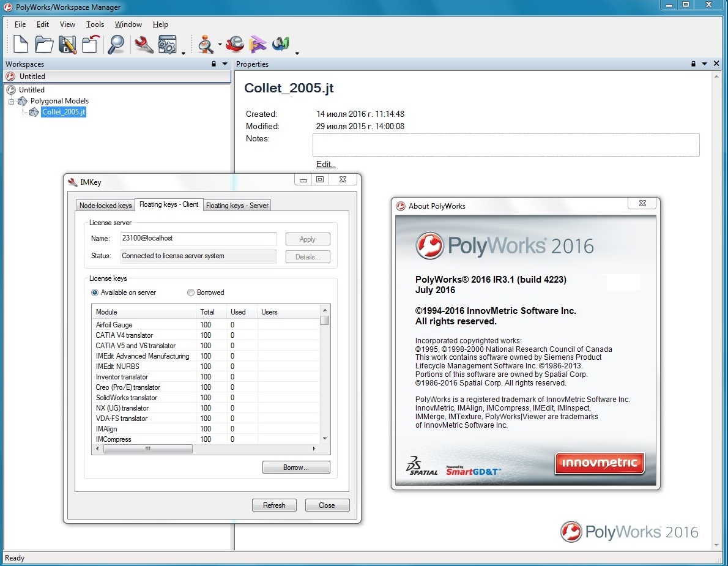
Task: Select the Untitled workspace tab header
Action: (x=117, y=76)
